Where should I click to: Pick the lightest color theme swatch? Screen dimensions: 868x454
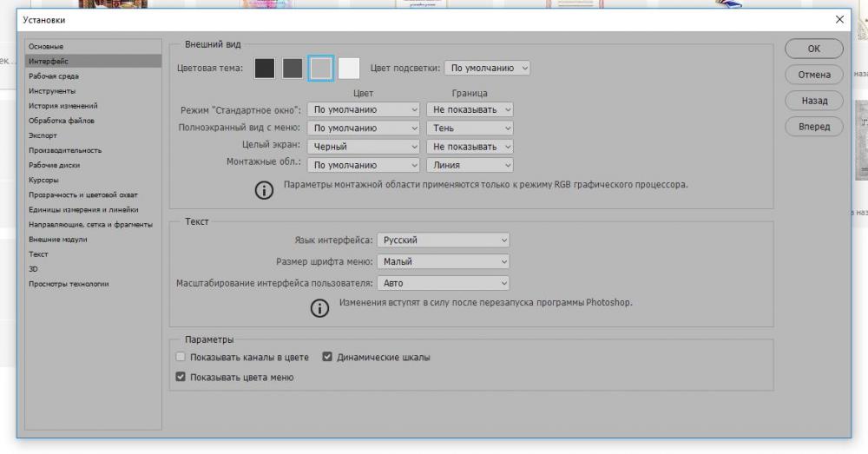(x=349, y=68)
